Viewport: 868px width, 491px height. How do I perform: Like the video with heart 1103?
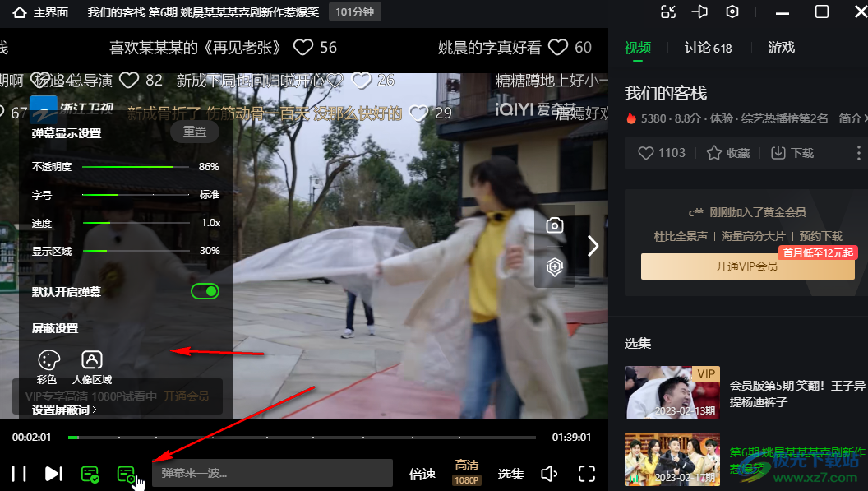coord(662,153)
